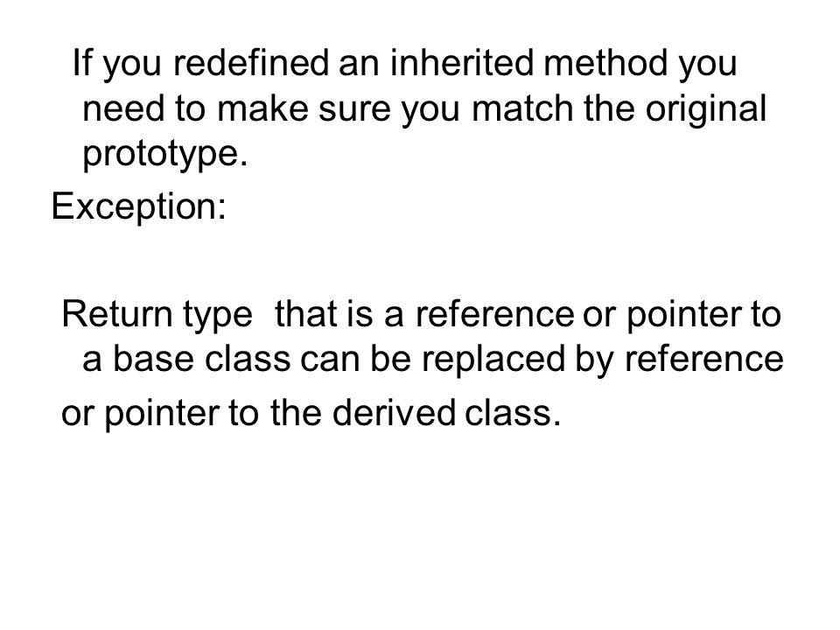Click the word "derived" in the last line

click(394, 412)
